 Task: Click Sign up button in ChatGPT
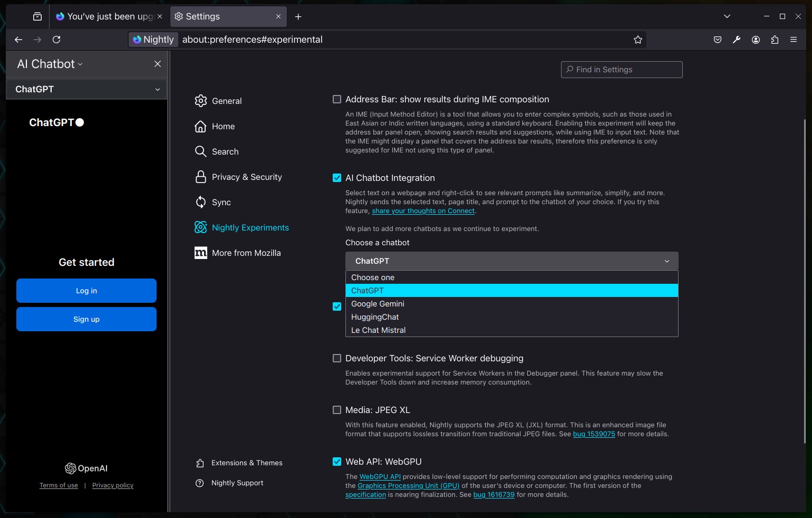click(86, 319)
